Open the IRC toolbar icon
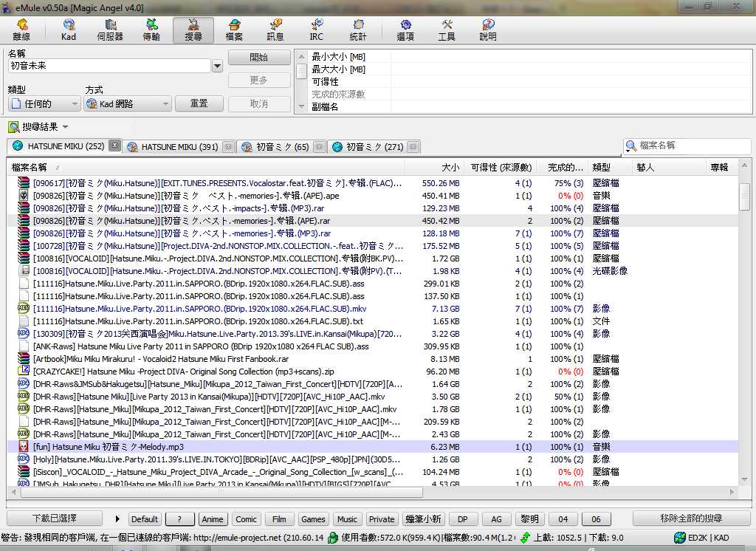The width and height of the screenshot is (756, 551). tap(316, 30)
